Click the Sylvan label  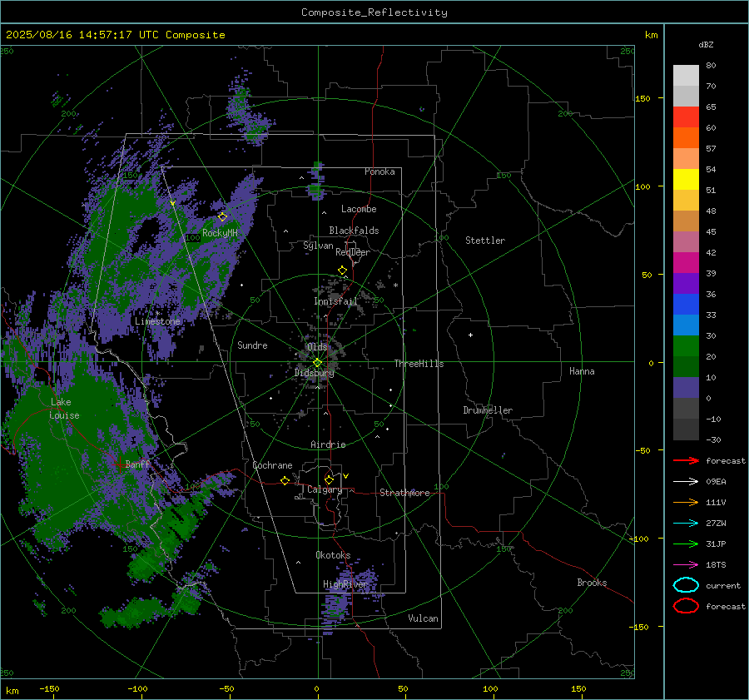click(x=318, y=246)
